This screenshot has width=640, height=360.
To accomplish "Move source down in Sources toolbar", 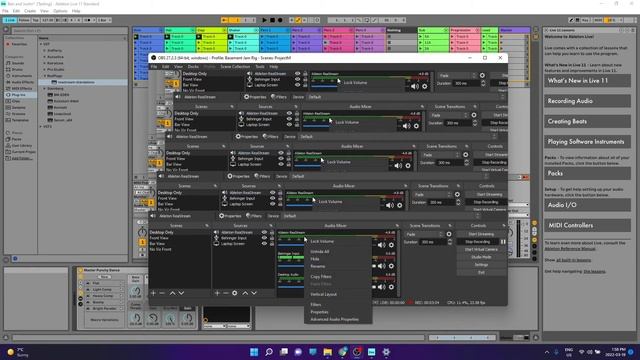I will click(254, 293).
